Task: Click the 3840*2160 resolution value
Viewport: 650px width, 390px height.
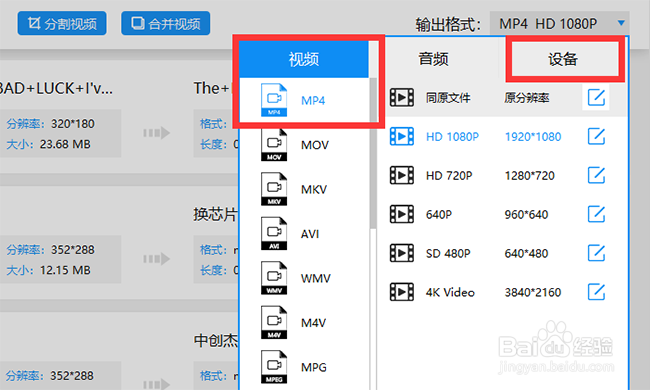Action: pos(533,292)
